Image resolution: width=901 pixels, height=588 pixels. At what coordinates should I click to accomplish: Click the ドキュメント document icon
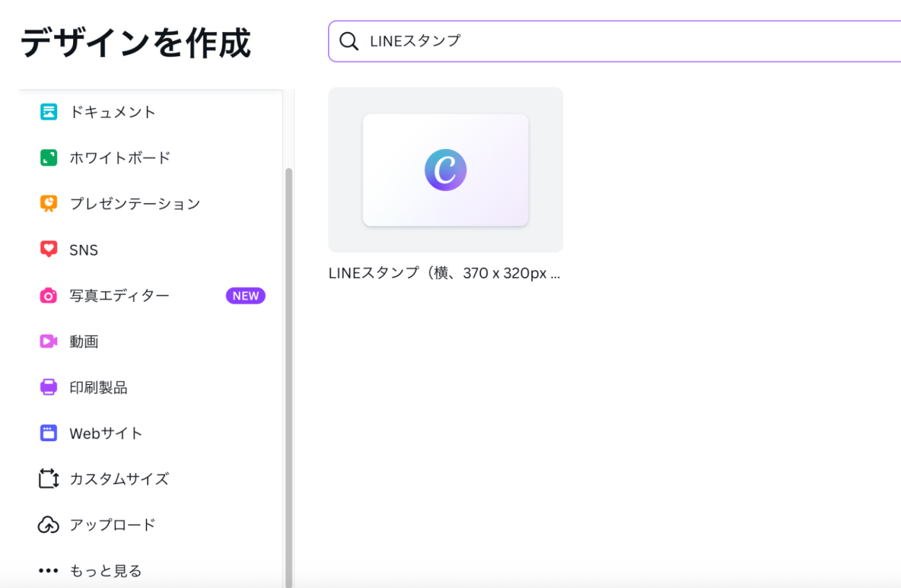click(x=49, y=111)
